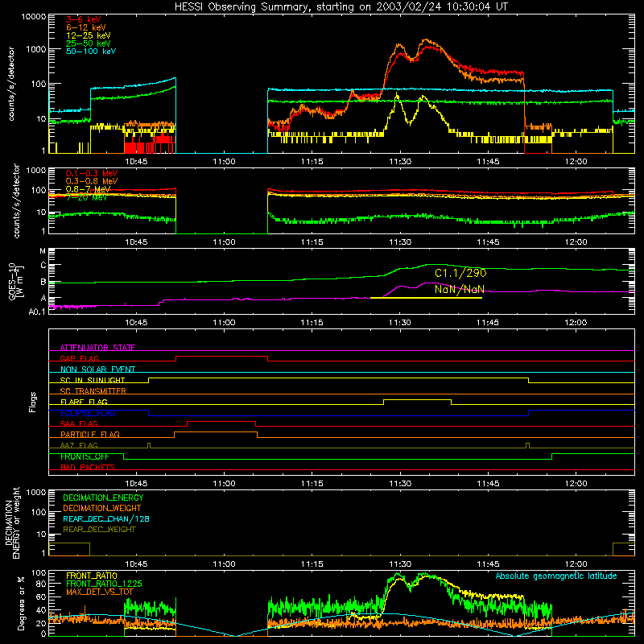Select the 10000 tick label on top panel
644x644 pixels.
click(x=34, y=17)
